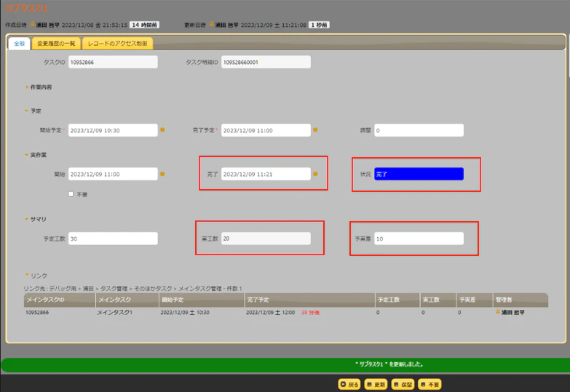
Task: Click the 管理者 column header
Action: click(x=520, y=300)
